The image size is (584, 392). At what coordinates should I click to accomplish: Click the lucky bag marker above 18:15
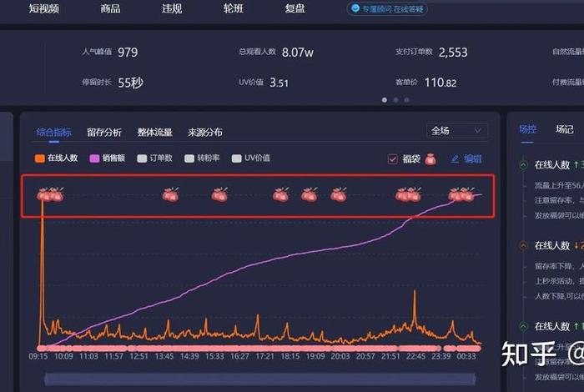pyautogui.click(x=281, y=194)
